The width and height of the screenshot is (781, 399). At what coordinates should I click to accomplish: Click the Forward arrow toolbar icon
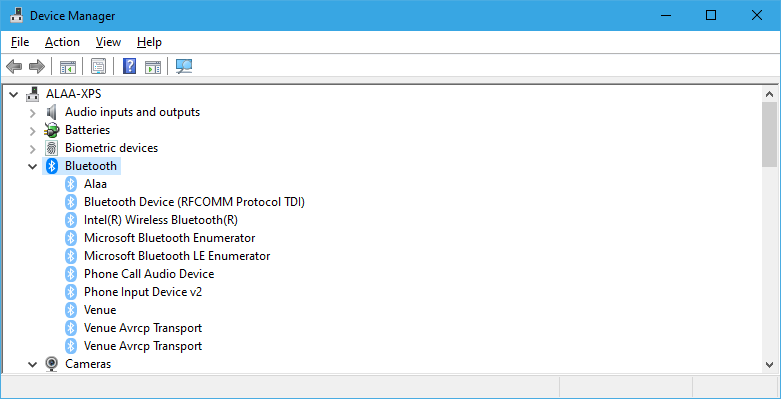click(x=37, y=66)
